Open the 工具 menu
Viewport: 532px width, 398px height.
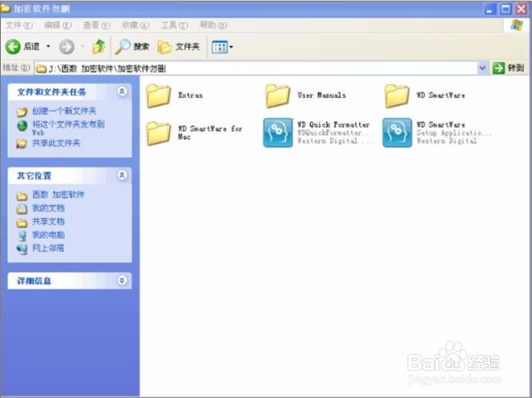coord(175,25)
